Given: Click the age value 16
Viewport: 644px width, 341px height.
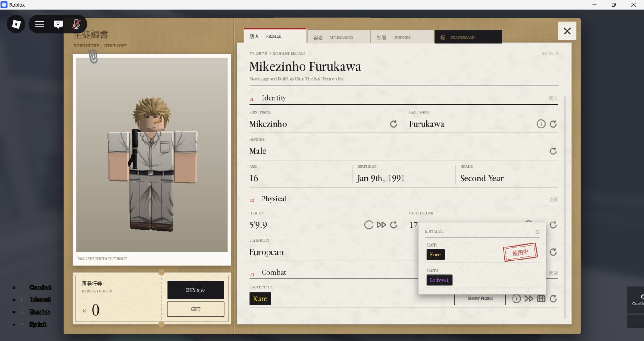Looking at the screenshot, I should click(254, 178).
